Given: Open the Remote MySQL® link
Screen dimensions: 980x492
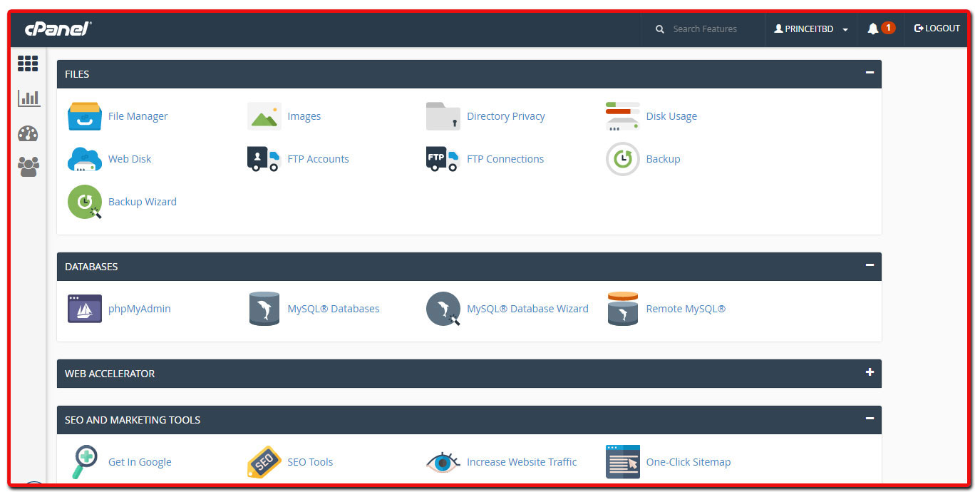Looking at the screenshot, I should (686, 309).
